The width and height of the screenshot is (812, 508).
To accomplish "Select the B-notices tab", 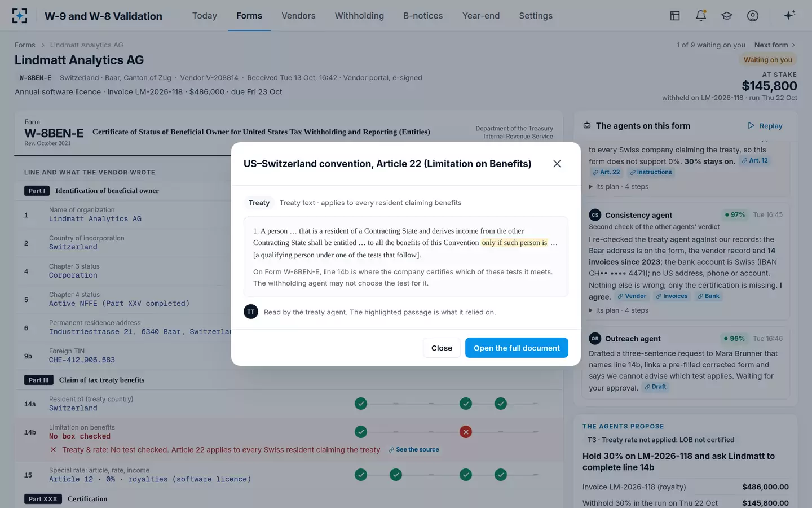I will (x=423, y=16).
